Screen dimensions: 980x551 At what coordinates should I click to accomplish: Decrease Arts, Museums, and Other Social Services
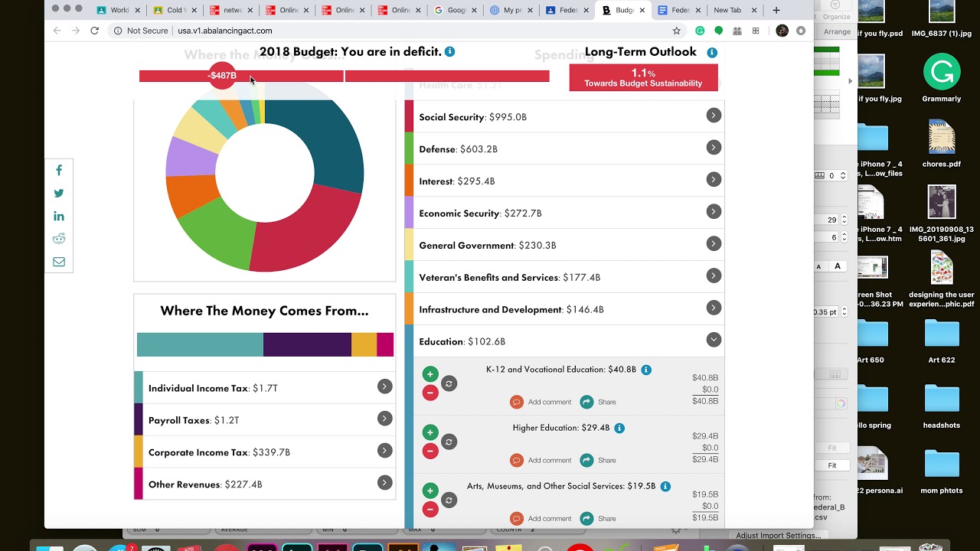click(430, 509)
